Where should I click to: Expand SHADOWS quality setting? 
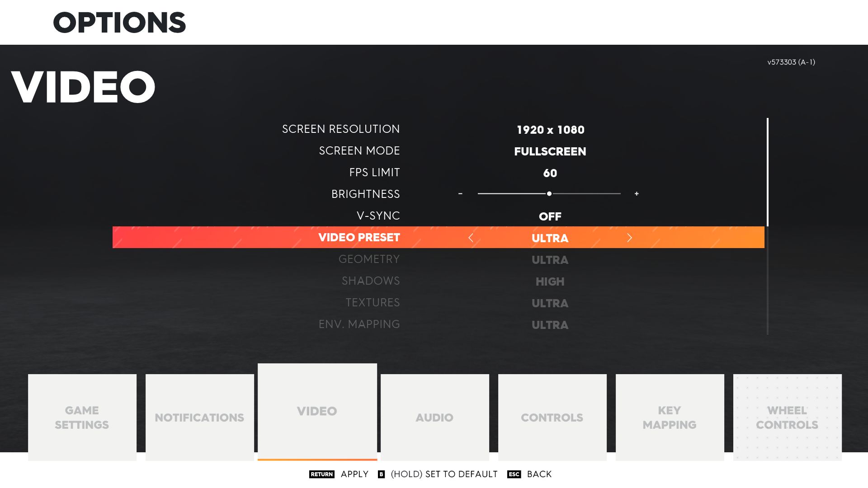tap(550, 281)
